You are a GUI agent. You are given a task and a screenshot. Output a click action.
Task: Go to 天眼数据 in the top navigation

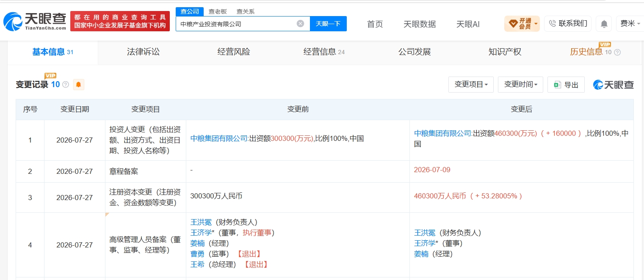click(x=420, y=24)
